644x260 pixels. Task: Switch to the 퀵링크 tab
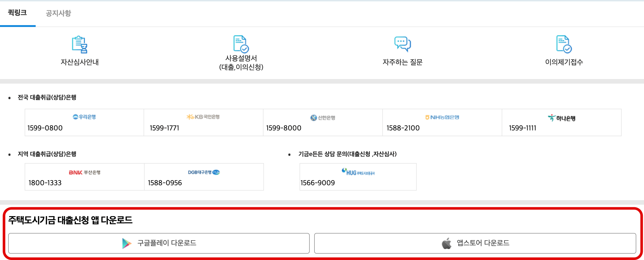click(x=17, y=13)
